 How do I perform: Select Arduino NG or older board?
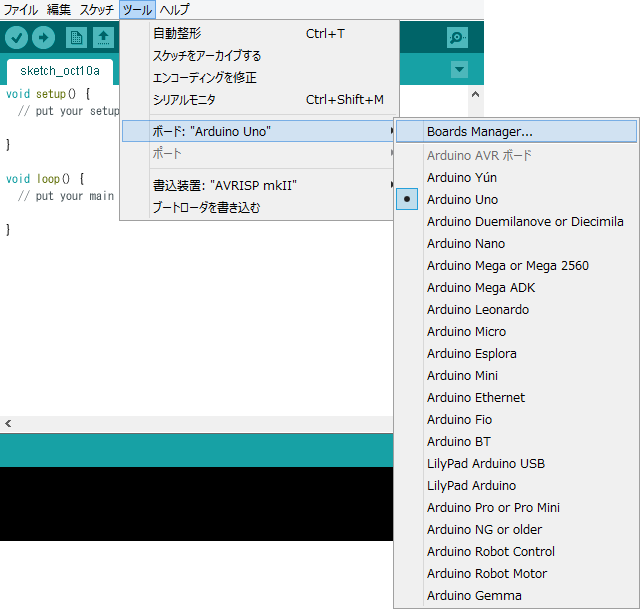(x=516, y=530)
